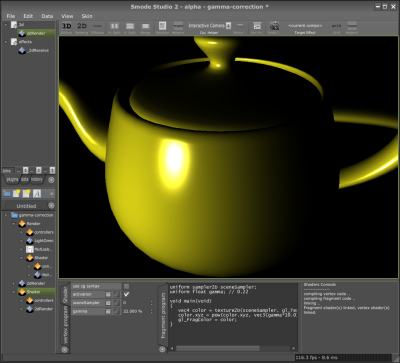Select the LightGreen item in tree
Screen dimensions: 400x363
tap(44, 241)
